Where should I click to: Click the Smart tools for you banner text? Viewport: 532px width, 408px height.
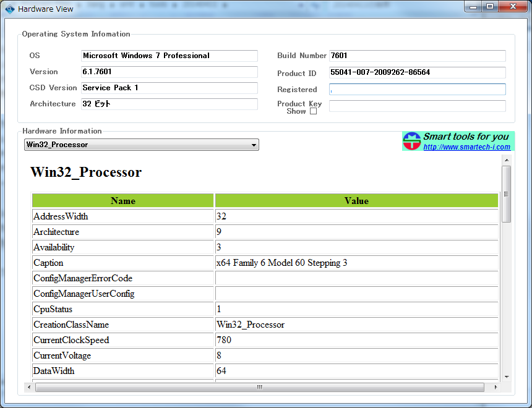[x=466, y=137]
